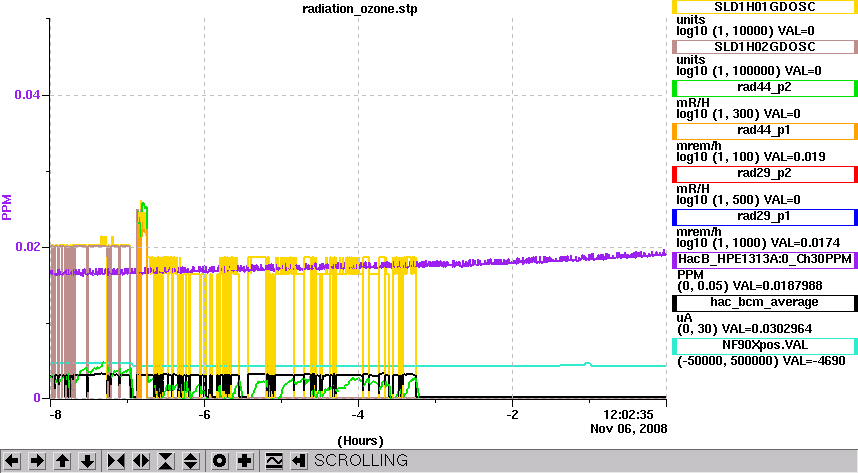
Task: Select the SLD1H01GDOSC curve legend
Action: pyautogui.click(x=764, y=7)
